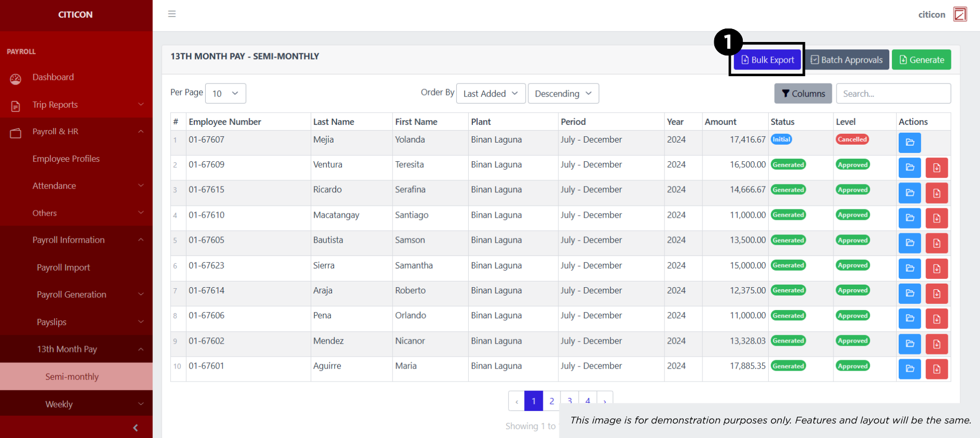
Task: Click red export icon for Sierra row
Action: coord(936,269)
